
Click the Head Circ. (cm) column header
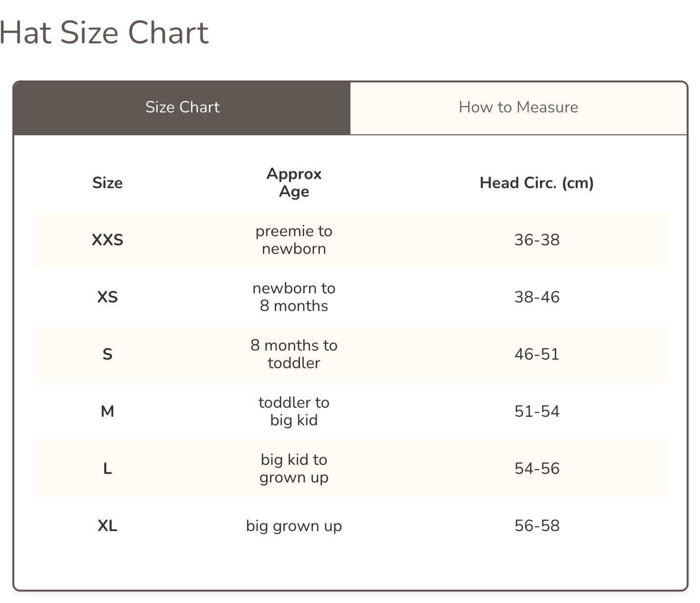coord(537,183)
